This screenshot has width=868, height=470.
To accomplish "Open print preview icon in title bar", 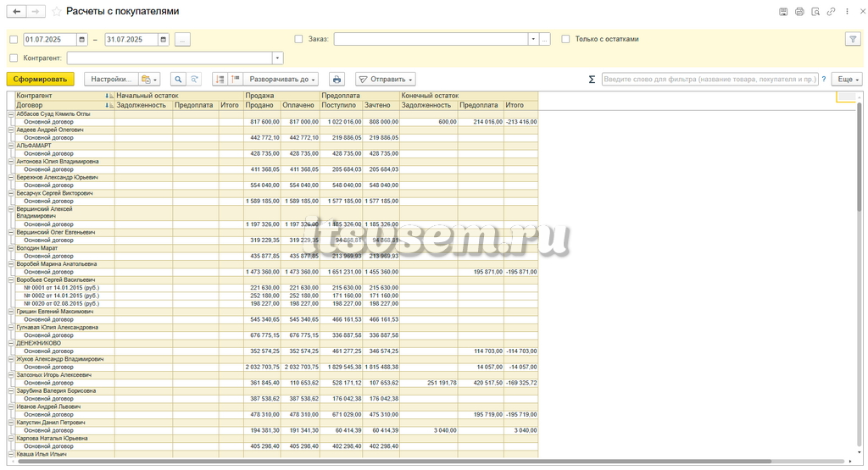I will [815, 12].
